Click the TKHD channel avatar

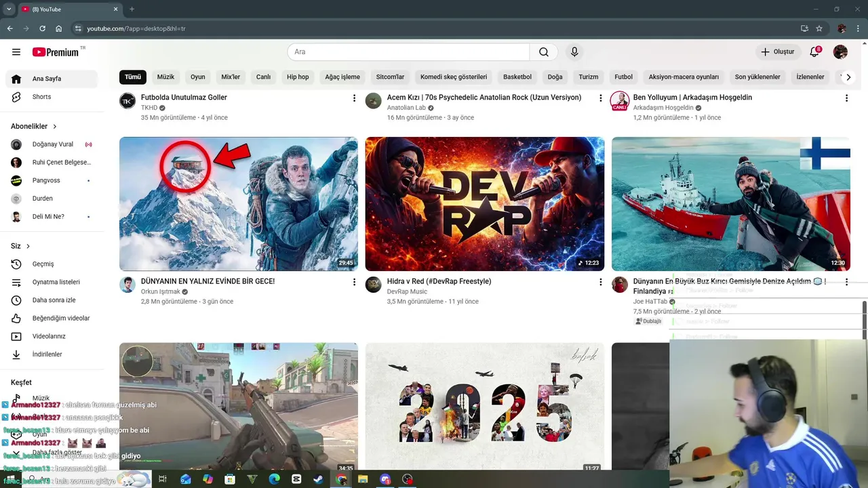pyautogui.click(x=127, y=101)
